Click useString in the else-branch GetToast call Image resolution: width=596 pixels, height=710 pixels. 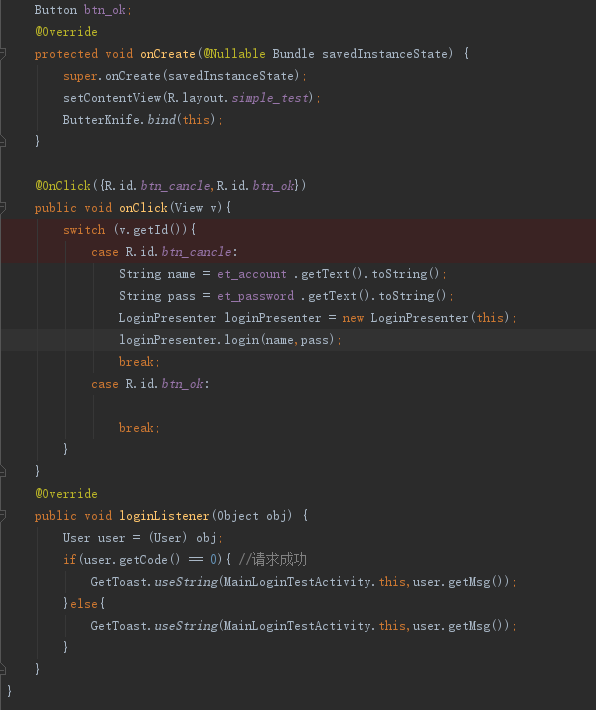pos(186,626)
